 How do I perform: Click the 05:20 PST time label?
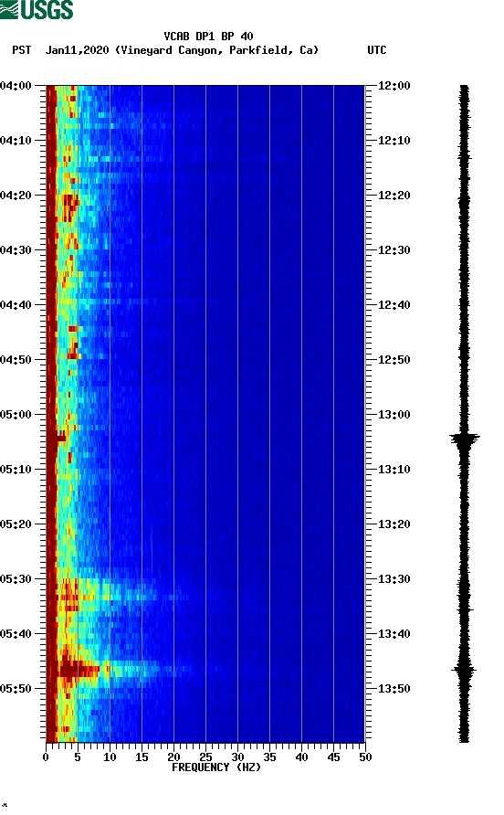(x=16, y=524)
